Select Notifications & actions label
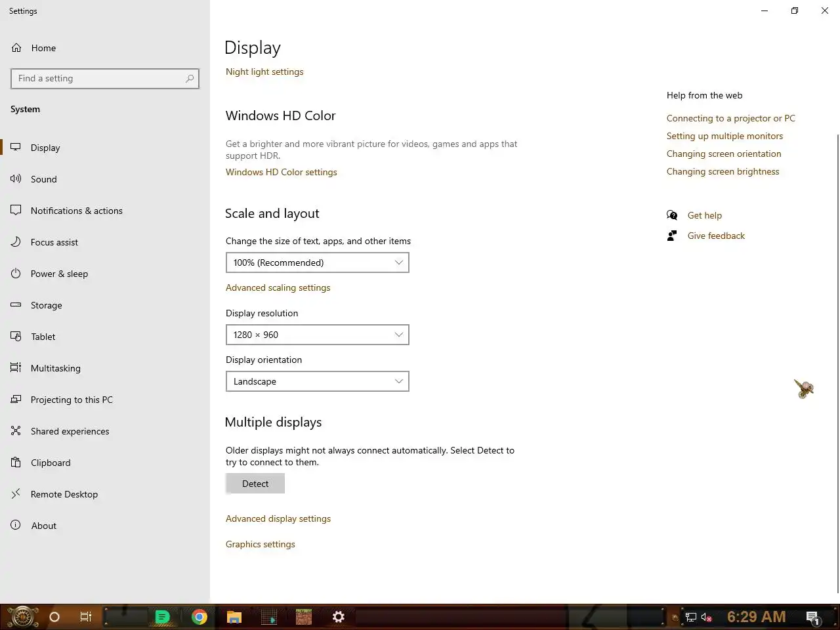 point(77,211)
